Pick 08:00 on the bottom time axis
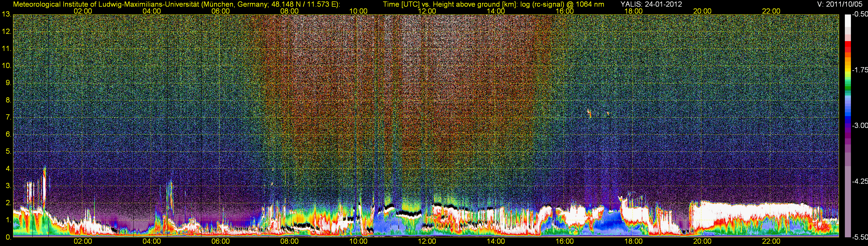The image size is (868, 246). click(x=289, y=242)
